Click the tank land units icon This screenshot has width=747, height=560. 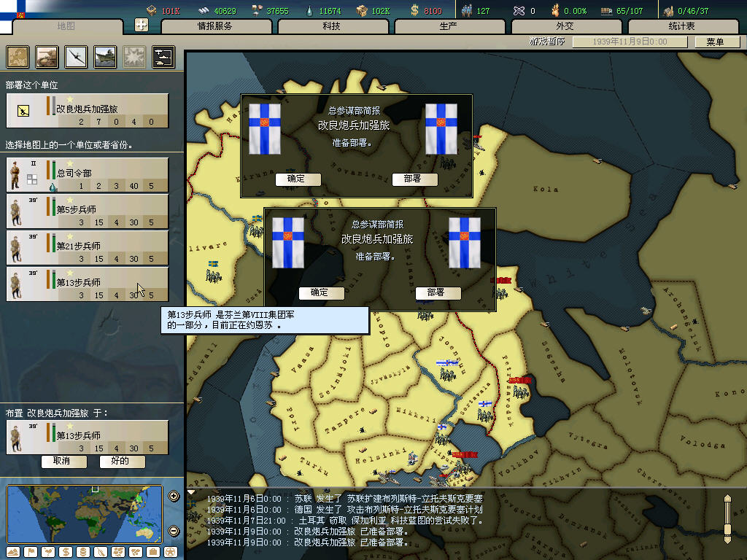point(47,57)
